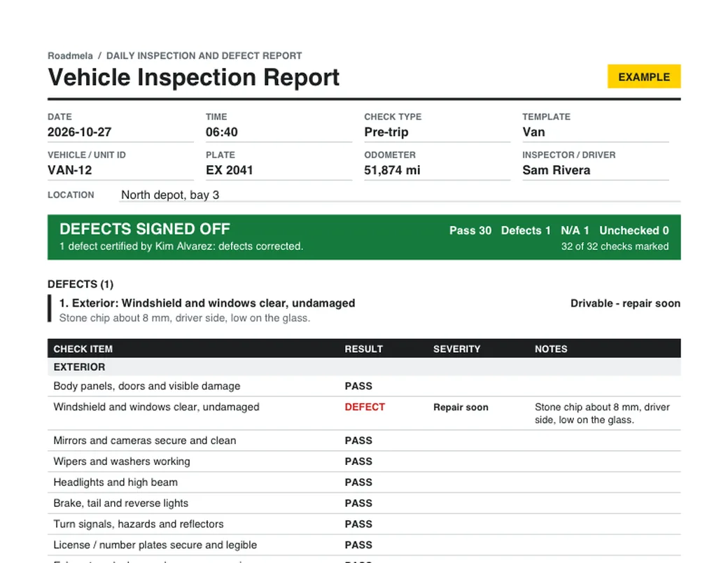
Task: Click the EXTERIOR section row
Action: [364, 367]
